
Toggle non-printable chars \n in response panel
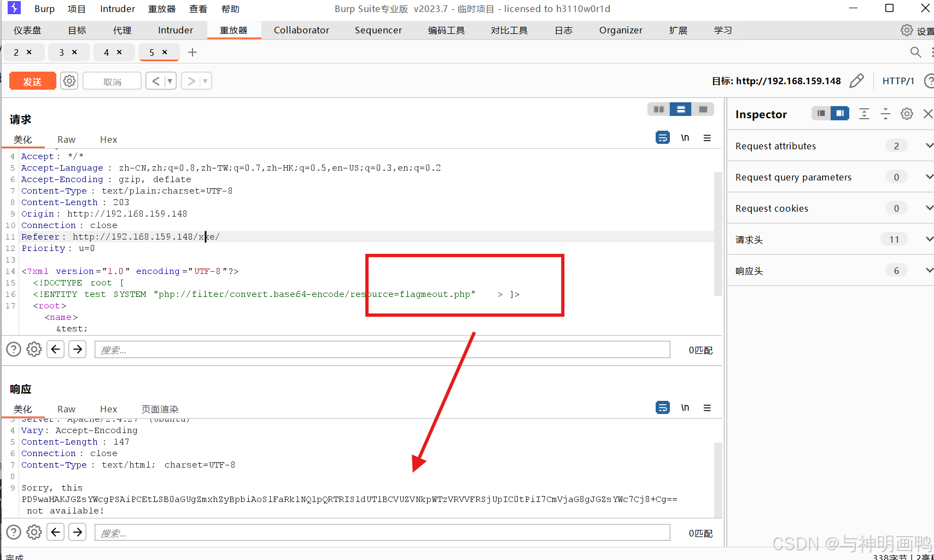(x=685, y=407)
